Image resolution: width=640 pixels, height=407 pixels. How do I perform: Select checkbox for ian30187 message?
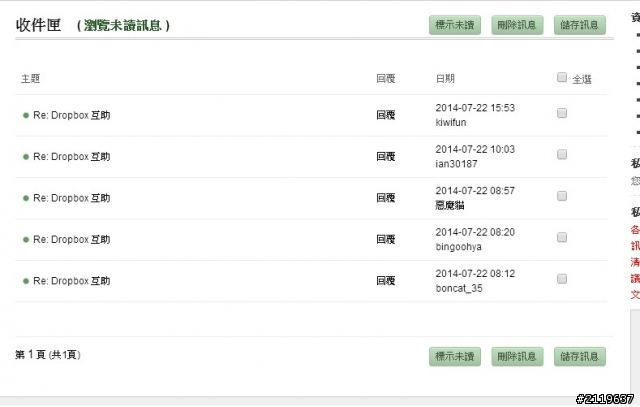562,154
